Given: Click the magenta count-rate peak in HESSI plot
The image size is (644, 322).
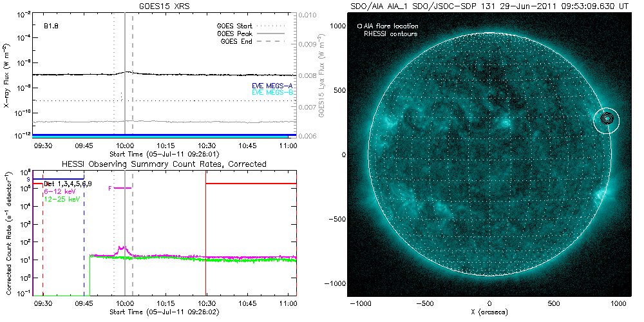Looking at the screenshot, I should [x=122, y=247].
